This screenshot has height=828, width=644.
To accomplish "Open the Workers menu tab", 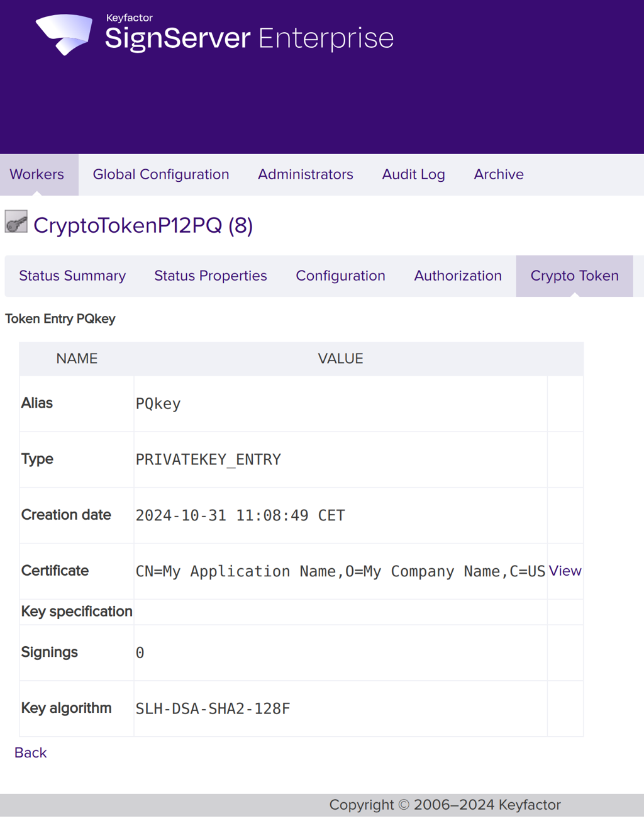I will point(37,174).
